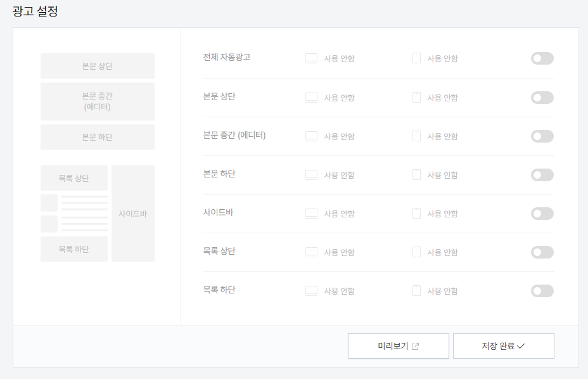Enable the 본문 하단 ad toggle
Image resolution: width=588 pixels, height=379 pixels.
pyautogui.click(x=542, y=175)
